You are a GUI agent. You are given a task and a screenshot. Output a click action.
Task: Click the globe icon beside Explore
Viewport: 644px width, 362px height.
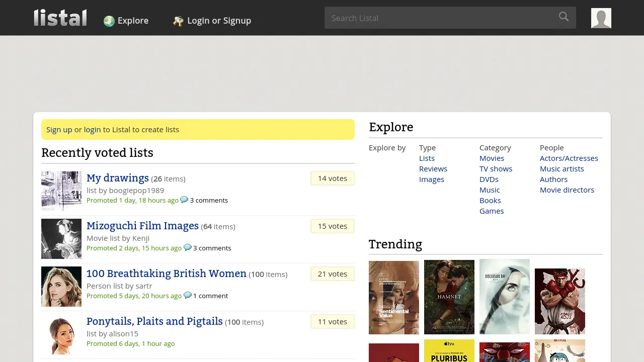pyautogui.click(x=109, y=21)
